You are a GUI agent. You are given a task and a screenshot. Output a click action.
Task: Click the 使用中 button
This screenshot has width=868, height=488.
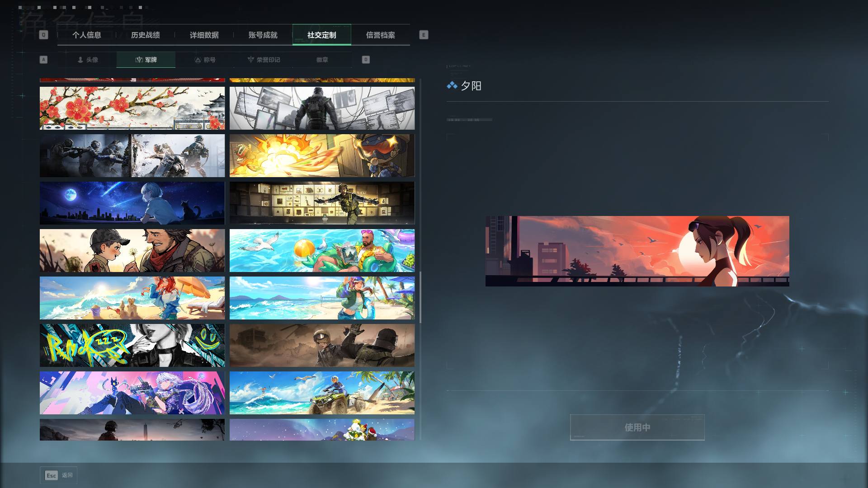click(637, 427)
